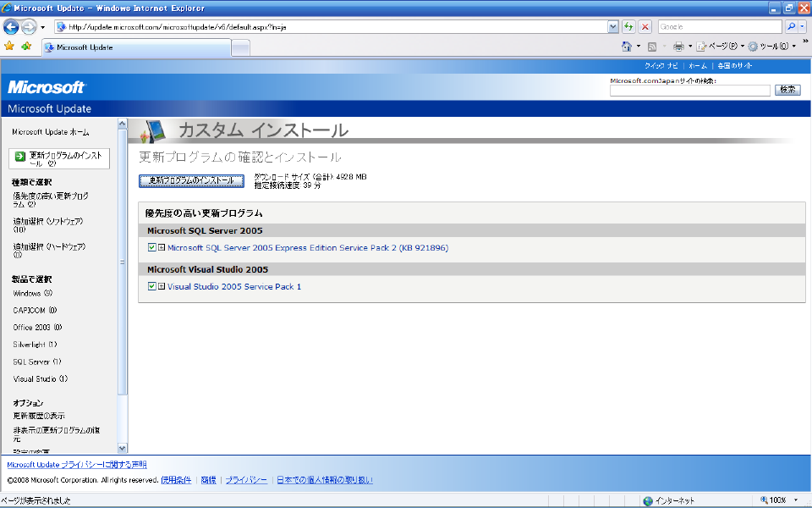Click the Home page icon
The width and height of the screenshot is (812, 508).
click(627, 46)
